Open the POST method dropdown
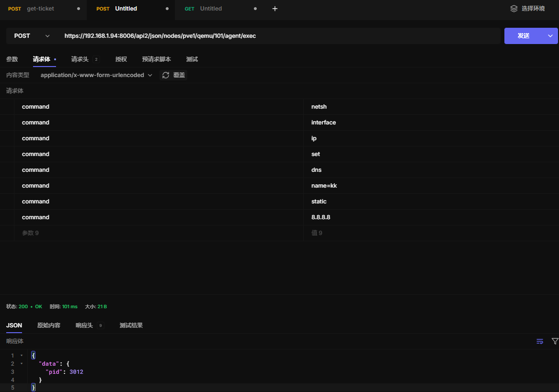 point(32,36)
